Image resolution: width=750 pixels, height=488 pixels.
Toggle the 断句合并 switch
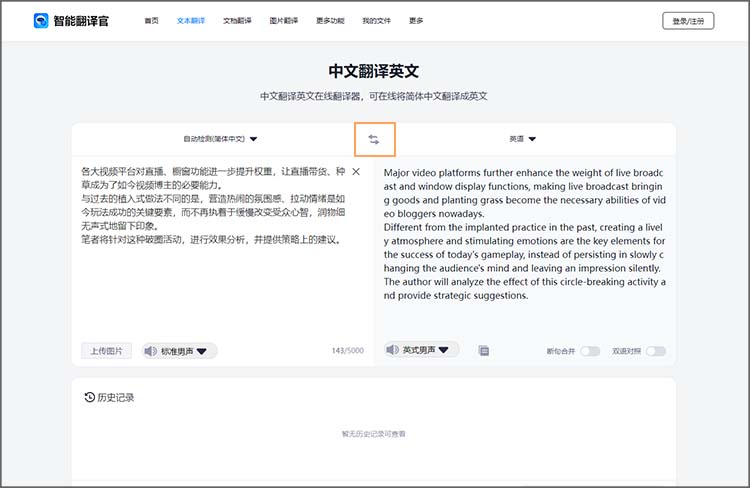pyautogui.click(x=590, y=351)
